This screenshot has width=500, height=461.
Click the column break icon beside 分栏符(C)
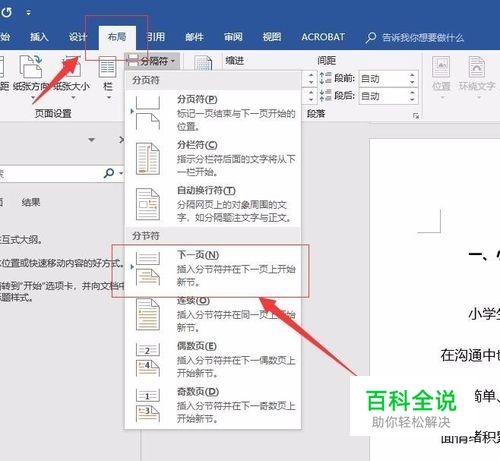coord(148,159)
